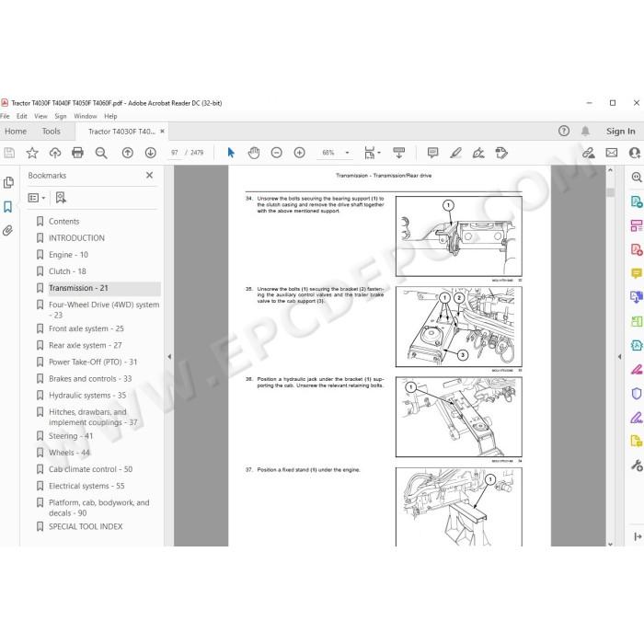
Task: Open the bookmarks options dropdown menu
Action: click(x=36, y=198)
